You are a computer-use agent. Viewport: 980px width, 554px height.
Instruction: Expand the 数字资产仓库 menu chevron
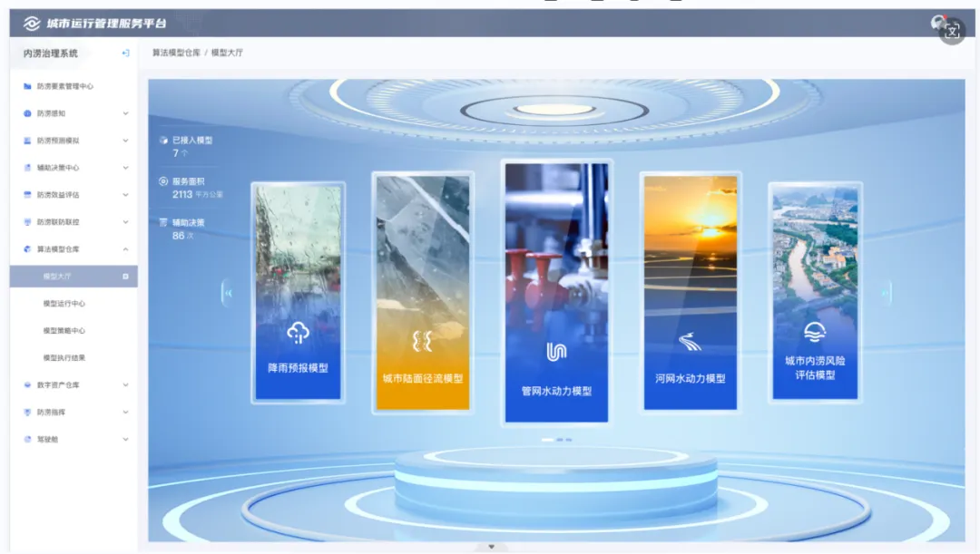coord(125,384)
